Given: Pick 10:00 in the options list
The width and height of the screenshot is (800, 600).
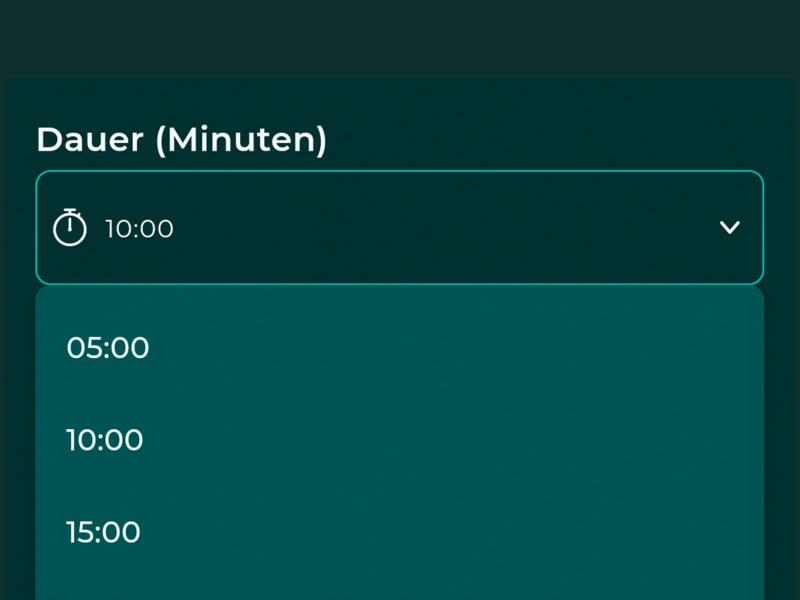Looking at the screenshot, I should click(x=104, y=440).
